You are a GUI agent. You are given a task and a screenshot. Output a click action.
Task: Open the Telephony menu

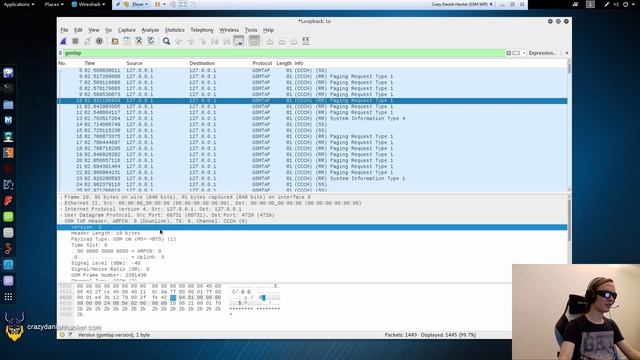(x=202, y=30)
